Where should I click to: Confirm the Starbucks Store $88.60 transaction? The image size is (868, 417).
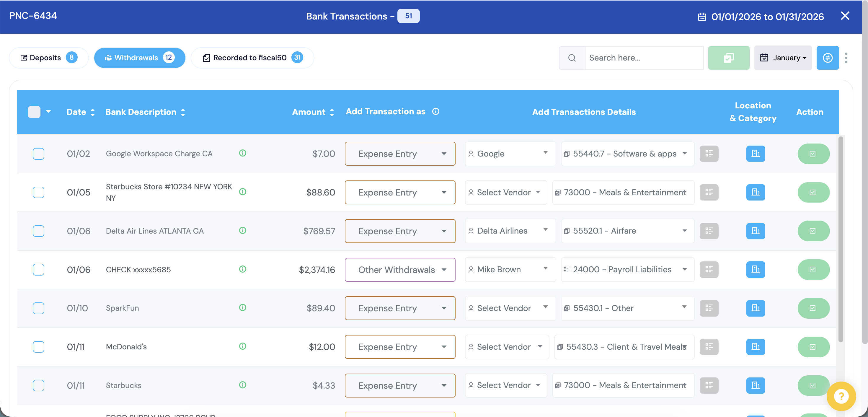pyautogui.click(x=813, y=193)
